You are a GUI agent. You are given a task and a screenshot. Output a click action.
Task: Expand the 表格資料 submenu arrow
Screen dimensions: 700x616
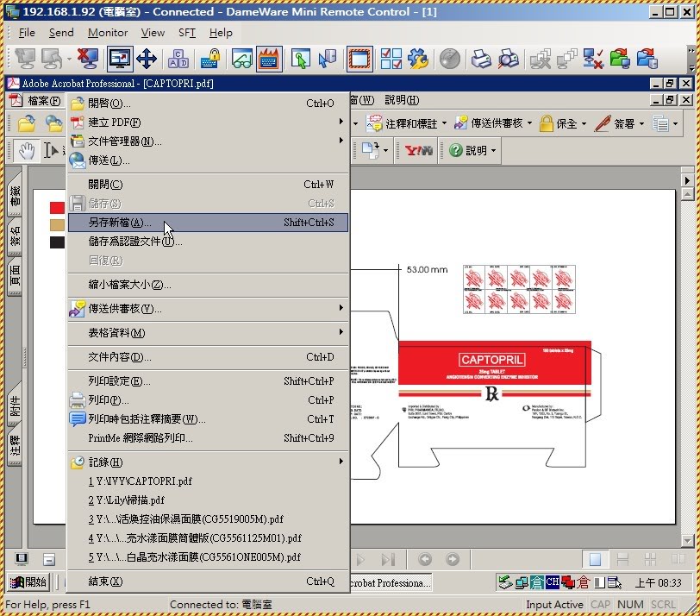tap(341, 332)
